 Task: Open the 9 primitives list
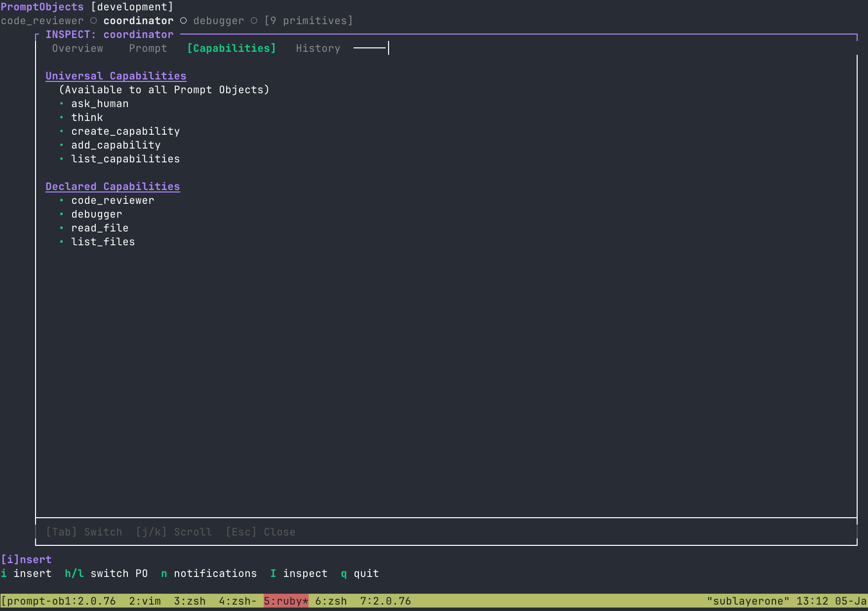(309, 21)
